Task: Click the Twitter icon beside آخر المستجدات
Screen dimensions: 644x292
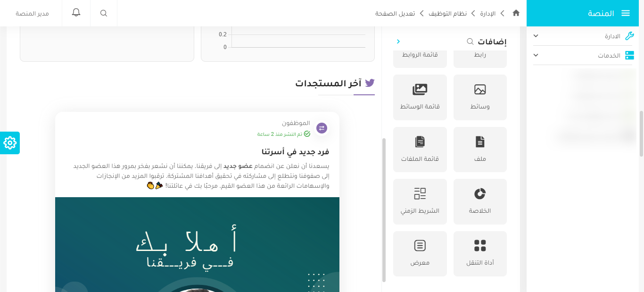Action: (x=371, y=83)
